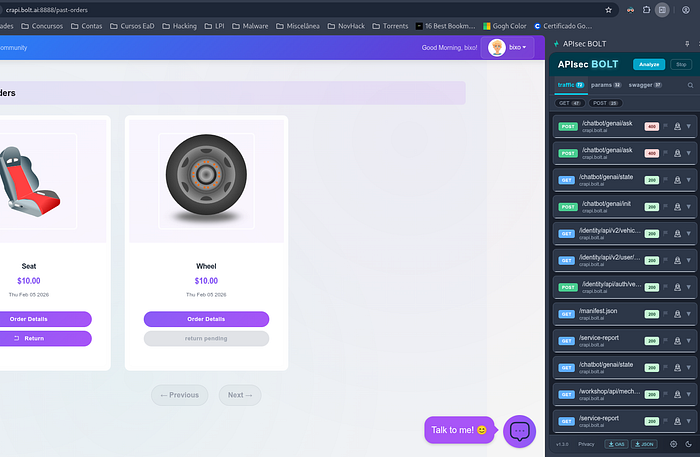Toggle dark mode moon icon in BOLT footer
Viewport: 700px width, 457px height.
coord(688,444)
